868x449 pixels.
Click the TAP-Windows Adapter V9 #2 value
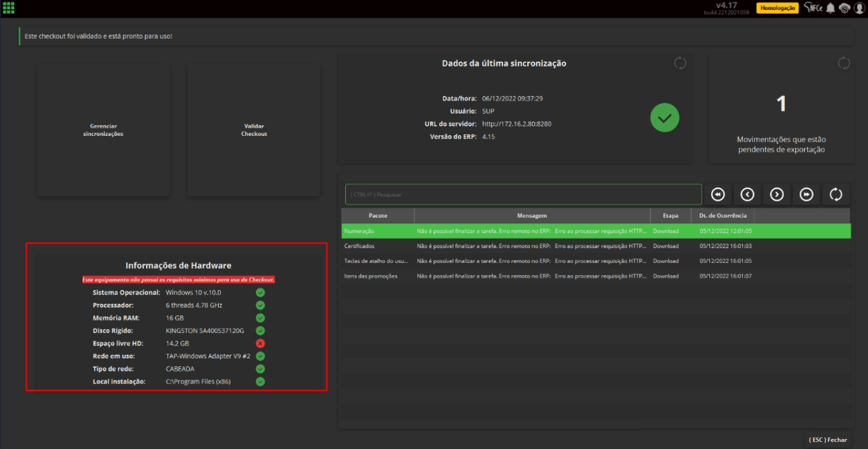coord(209,356)
